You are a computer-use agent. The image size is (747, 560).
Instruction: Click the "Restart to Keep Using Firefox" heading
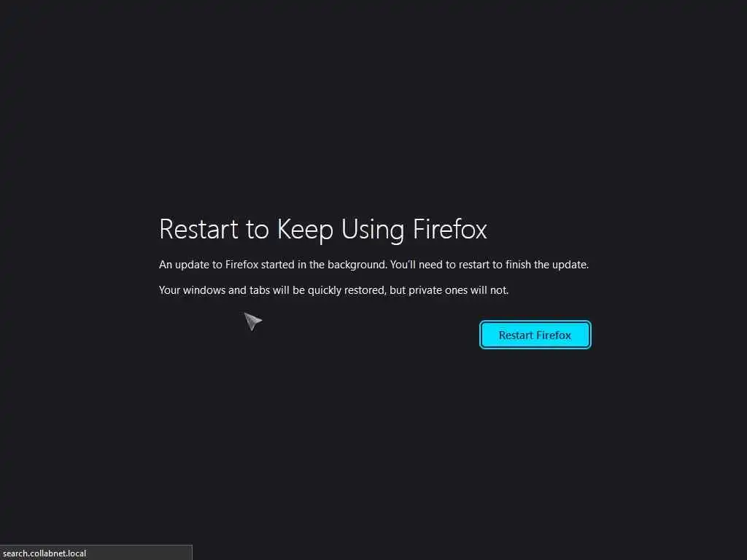tap(323, 230)
